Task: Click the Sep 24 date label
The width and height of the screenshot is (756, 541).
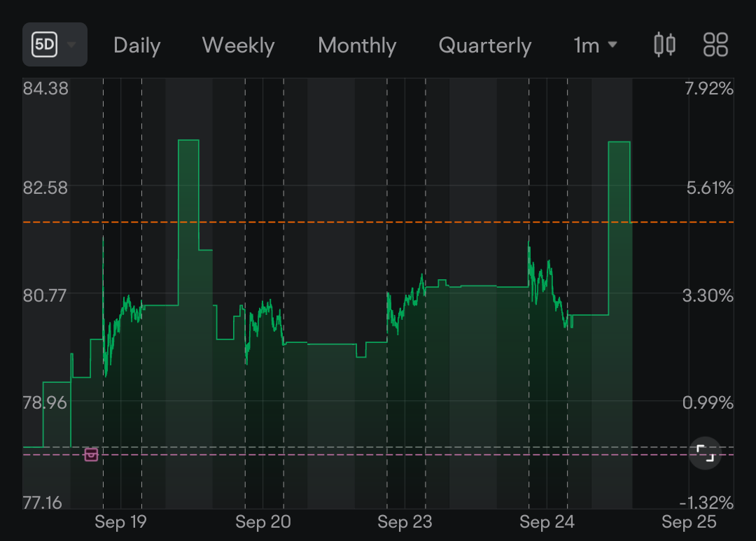Action: (x=547, y=521)
